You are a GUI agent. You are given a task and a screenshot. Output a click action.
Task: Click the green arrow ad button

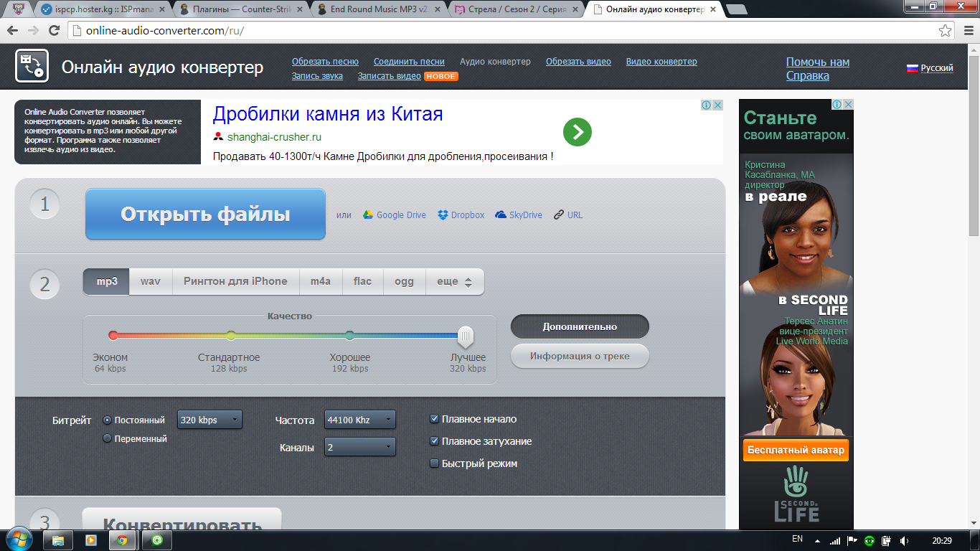(578, 132)
